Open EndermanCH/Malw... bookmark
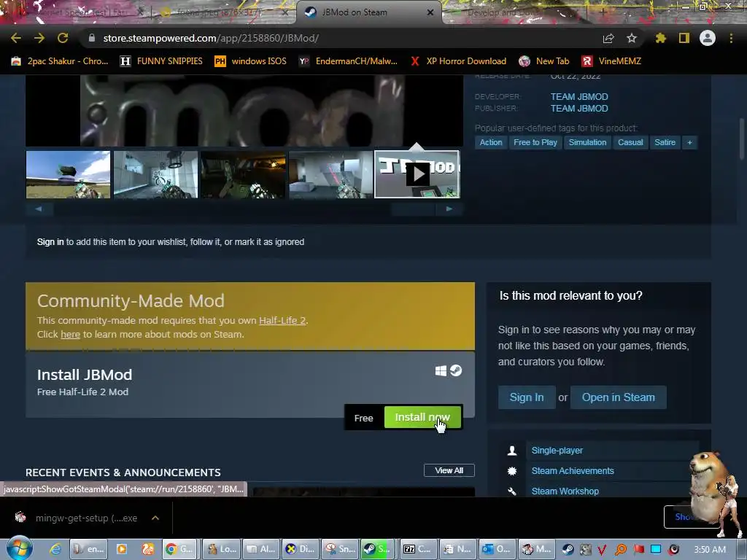 coord(348,61)
